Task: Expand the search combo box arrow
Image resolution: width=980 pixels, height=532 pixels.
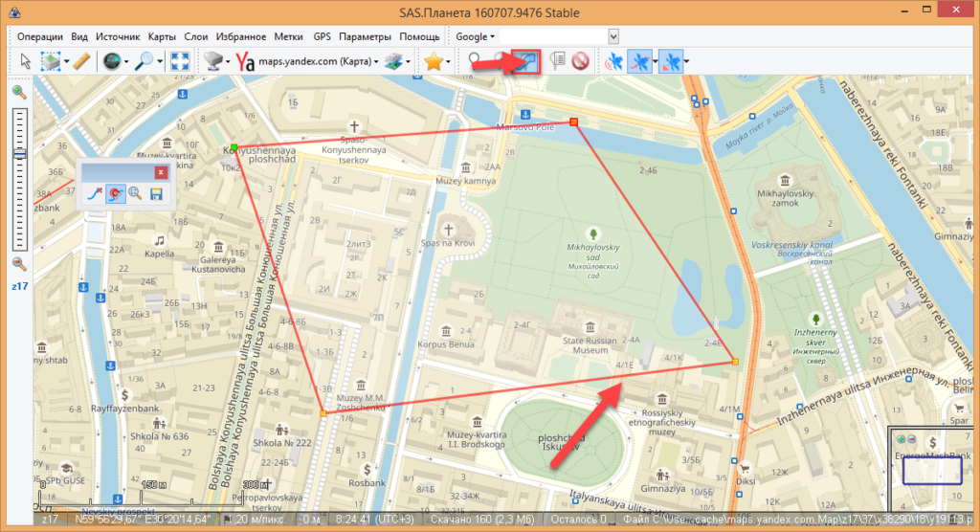Action: click(x=613, y=36)
